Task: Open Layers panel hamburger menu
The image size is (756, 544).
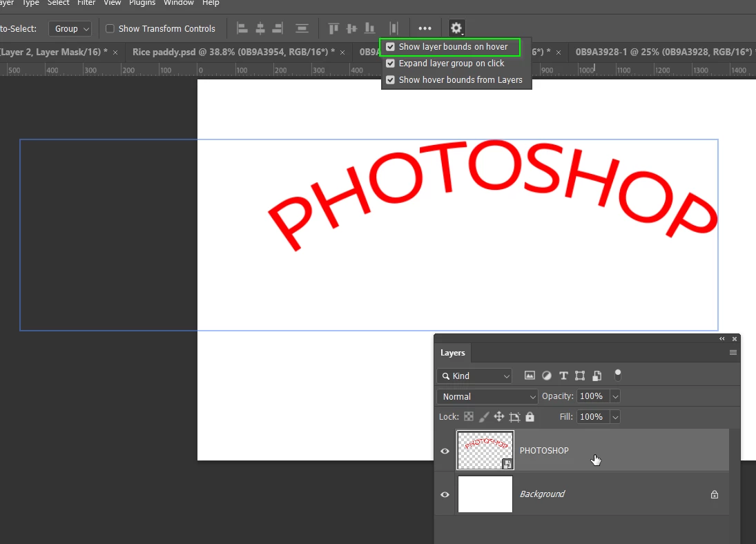Action: tap(733, 353)
